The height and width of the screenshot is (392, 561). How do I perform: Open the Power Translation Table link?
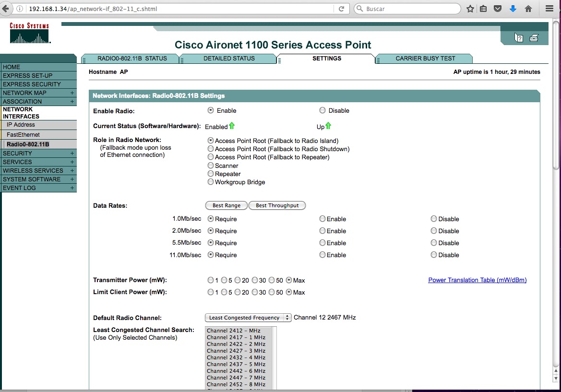coord(477,280)
